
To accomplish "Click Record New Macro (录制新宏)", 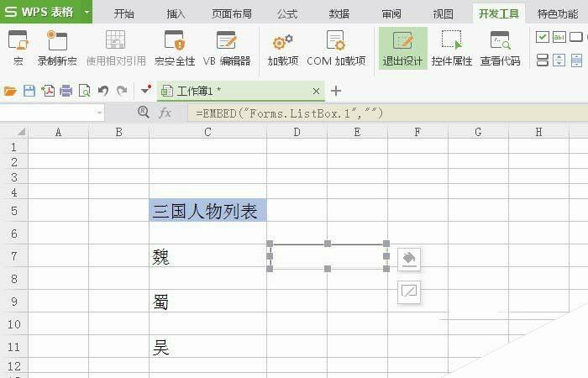I will 57,48.
